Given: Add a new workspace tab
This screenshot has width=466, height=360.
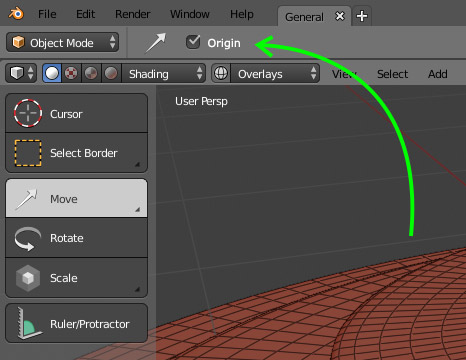Looking at the screenshot, I should pos(362,16).
